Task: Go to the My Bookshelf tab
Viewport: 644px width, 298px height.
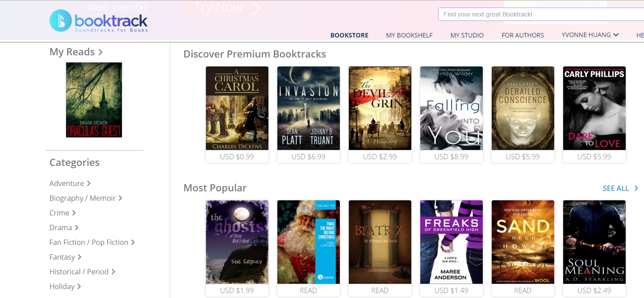Action: point(410,35)
